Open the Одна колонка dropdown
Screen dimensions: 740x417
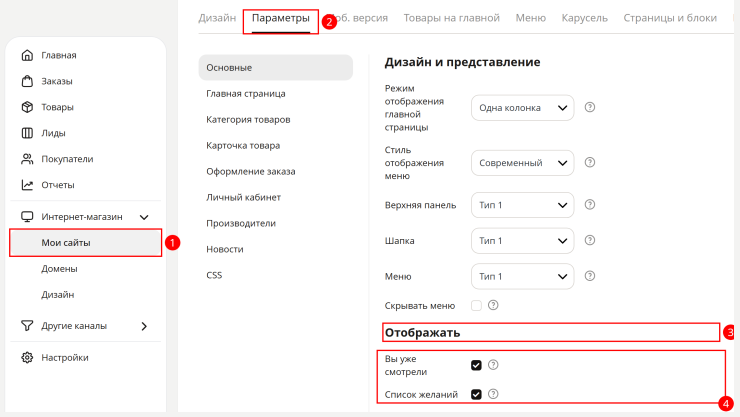coord(522,108)
